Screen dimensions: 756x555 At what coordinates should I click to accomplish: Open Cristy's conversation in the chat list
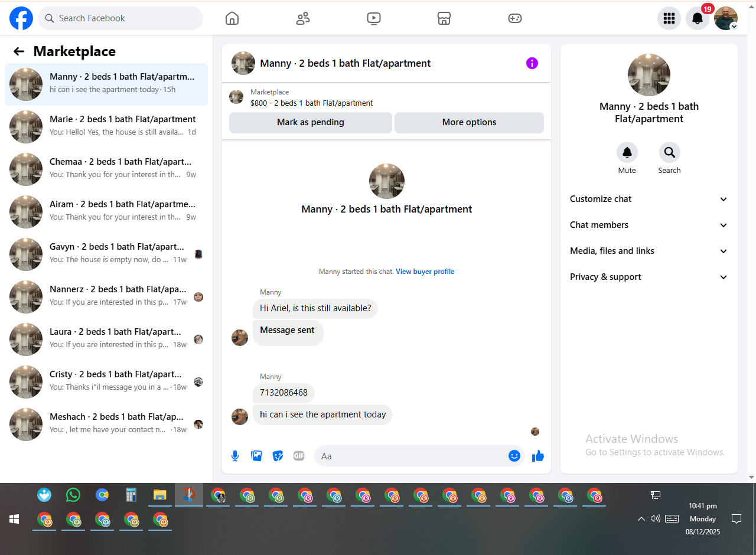point(106,382)
